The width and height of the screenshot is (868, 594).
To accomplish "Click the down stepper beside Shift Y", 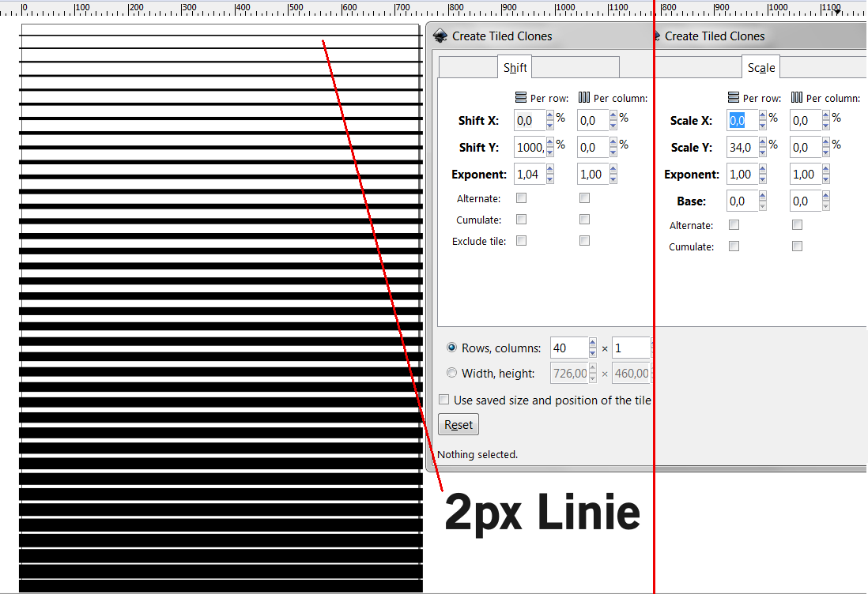I will [x=549, y=152].
